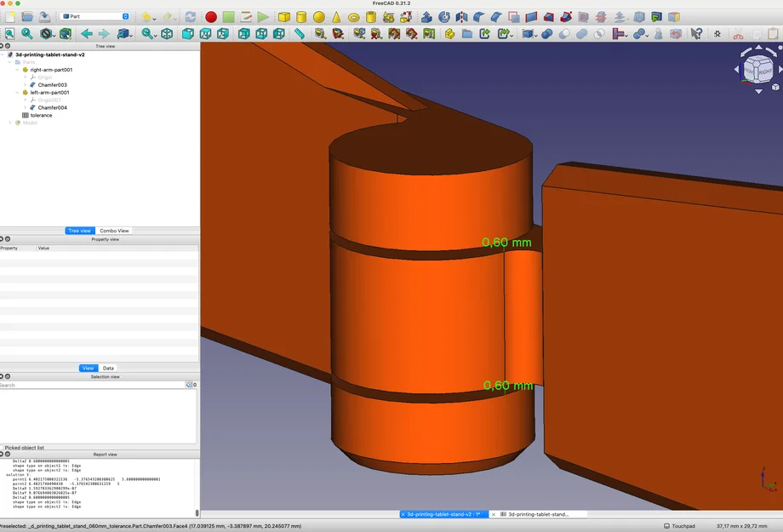
Task: Switch to the Combo View tab
Action: pyautogui.click(x=114, y=231)
